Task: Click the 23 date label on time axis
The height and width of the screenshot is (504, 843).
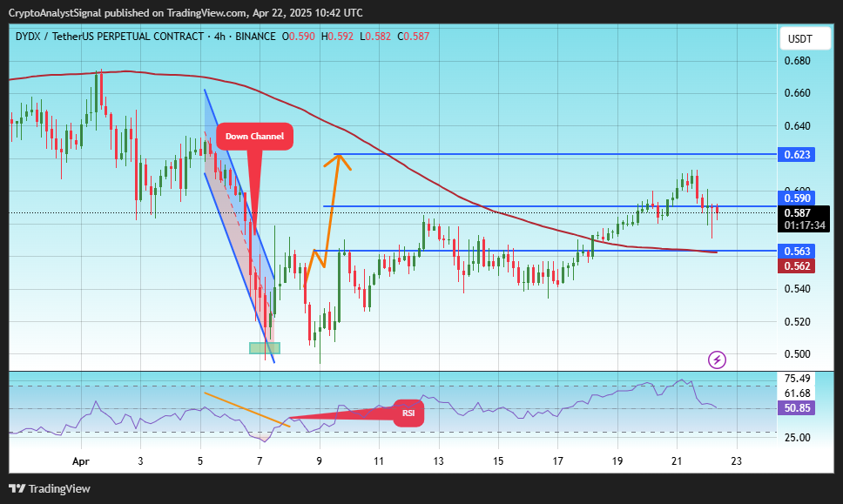Action: 737,461
